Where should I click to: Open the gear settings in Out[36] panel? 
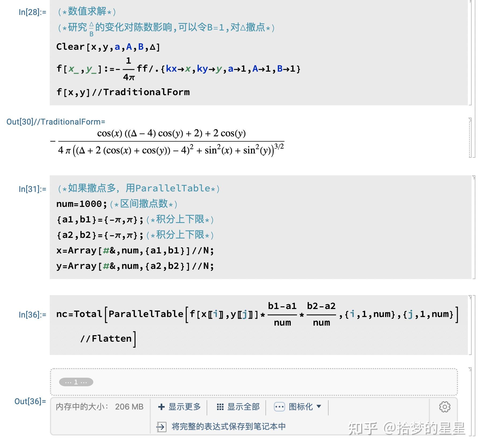point(445,407)
